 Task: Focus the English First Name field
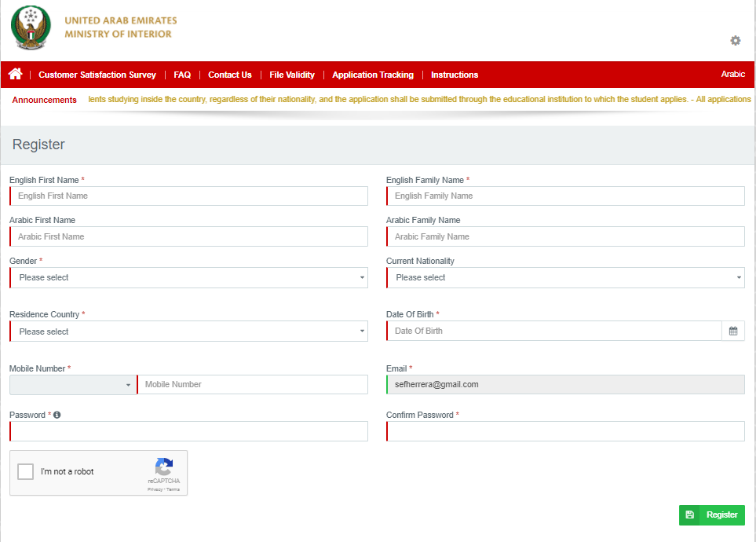[x=188, y=196]
